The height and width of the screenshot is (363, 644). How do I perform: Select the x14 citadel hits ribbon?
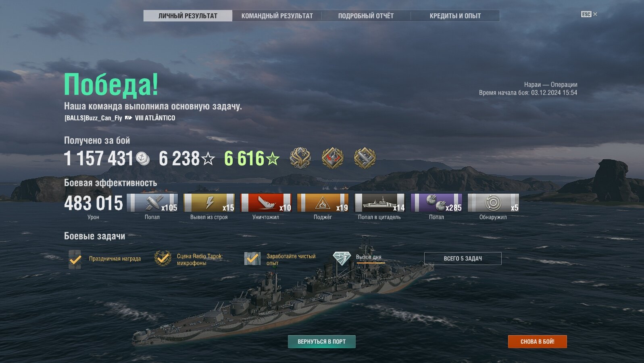click(x=379, y=202)
